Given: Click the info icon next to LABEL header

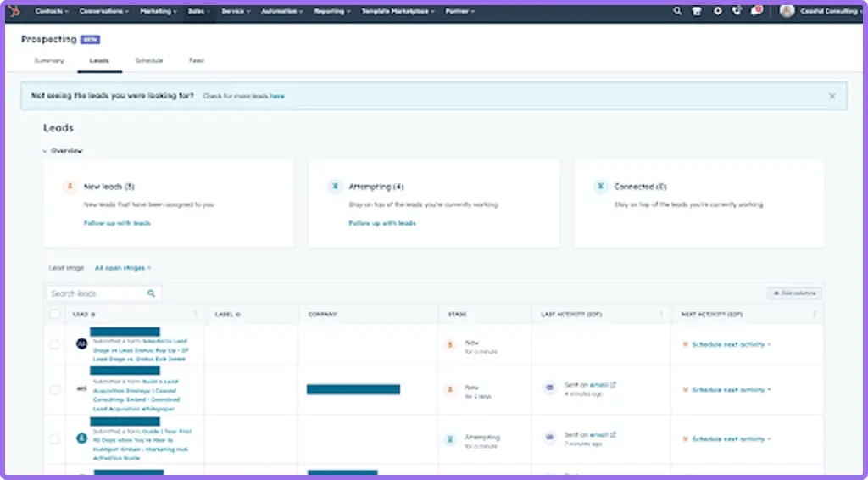Looking at the screenshot, I should point(237,315).
